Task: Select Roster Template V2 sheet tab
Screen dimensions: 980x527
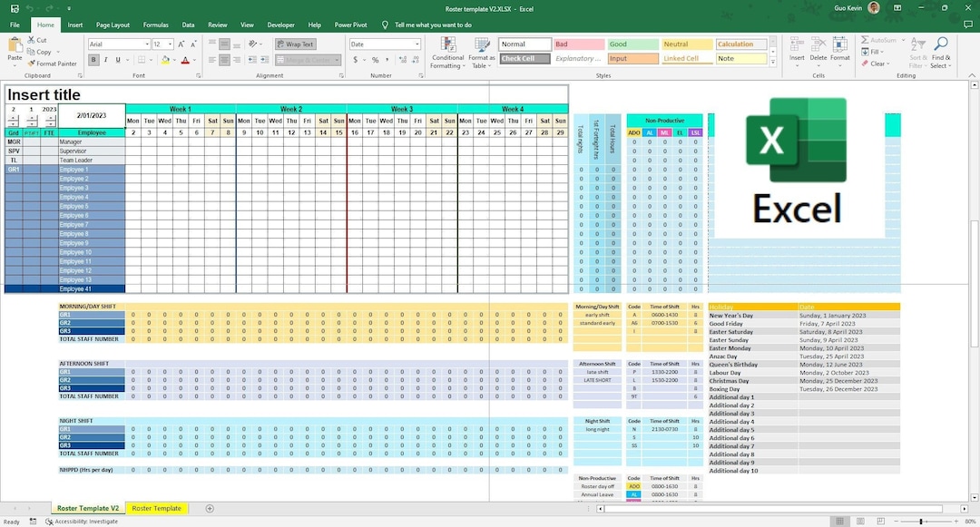Action: (x=88, y=508)
